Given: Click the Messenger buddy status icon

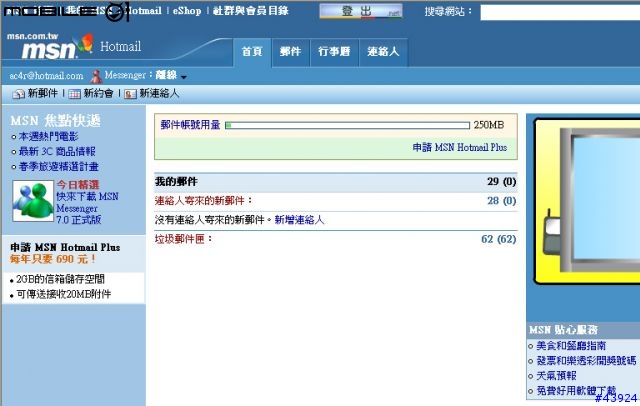Looking at the screenshot, I should coord(97,76).
